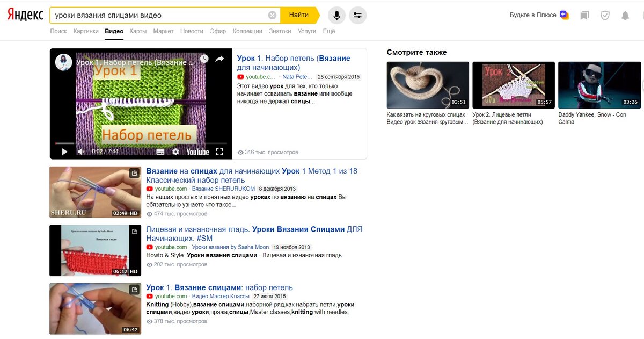Select the Видео tab
This screenshot has width=644, height=339.
pos(114,31)
